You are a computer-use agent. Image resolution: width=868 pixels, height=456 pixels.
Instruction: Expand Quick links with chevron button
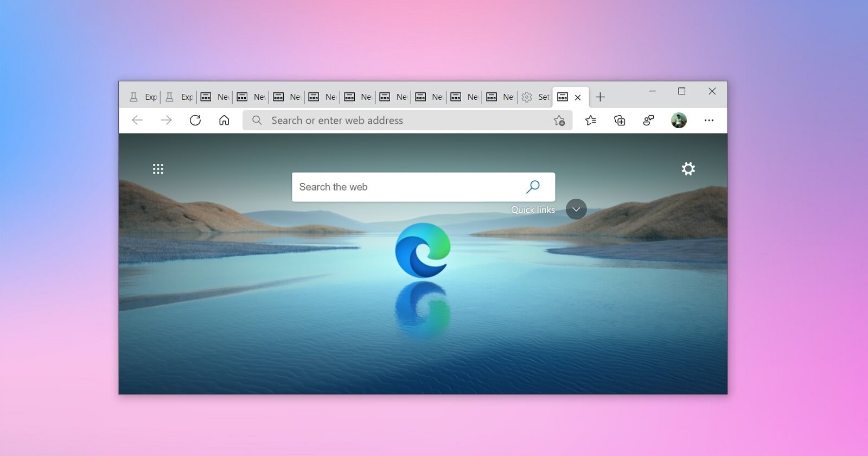(x=576, y=209)
